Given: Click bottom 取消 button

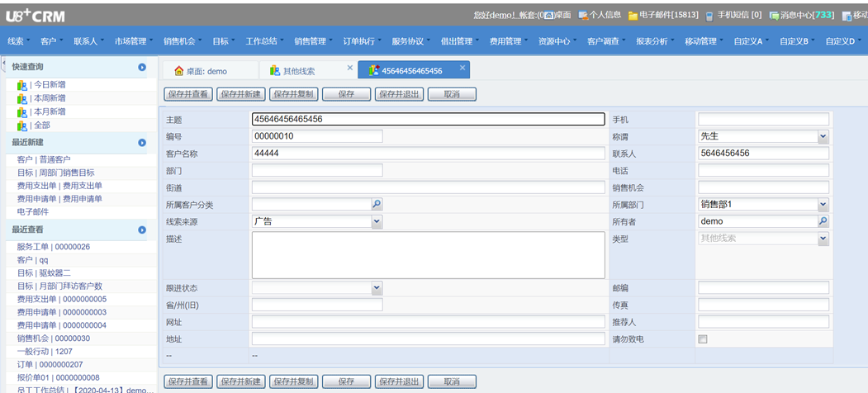Looking at the screenshot, I should click(x=452, y=381).
